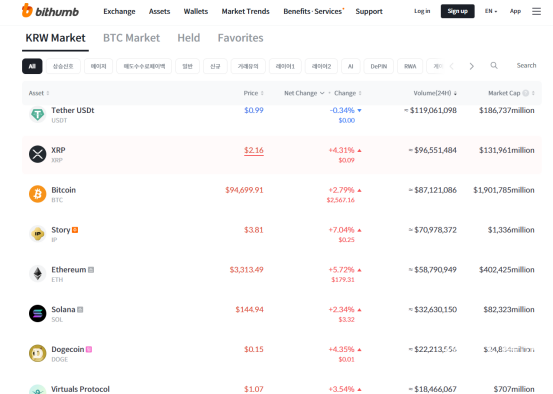Image resolution: width=553 pixels, height=394 pixels.
Task: Sort by the Change column arrows
Action: pos(360,93)
